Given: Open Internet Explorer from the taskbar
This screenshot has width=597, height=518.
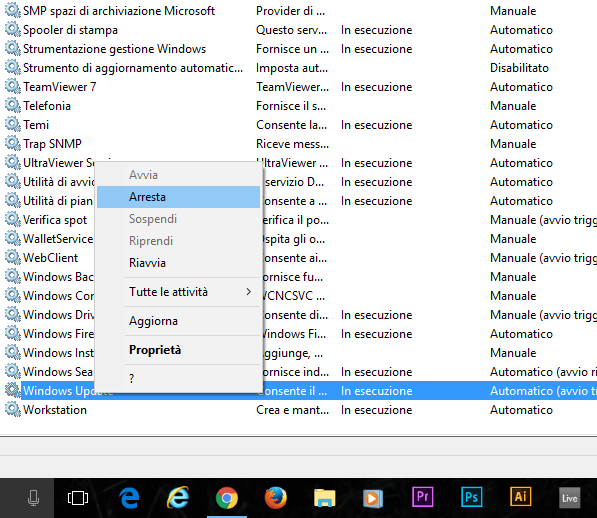Looking at the screenshot, I should [178, 498].
